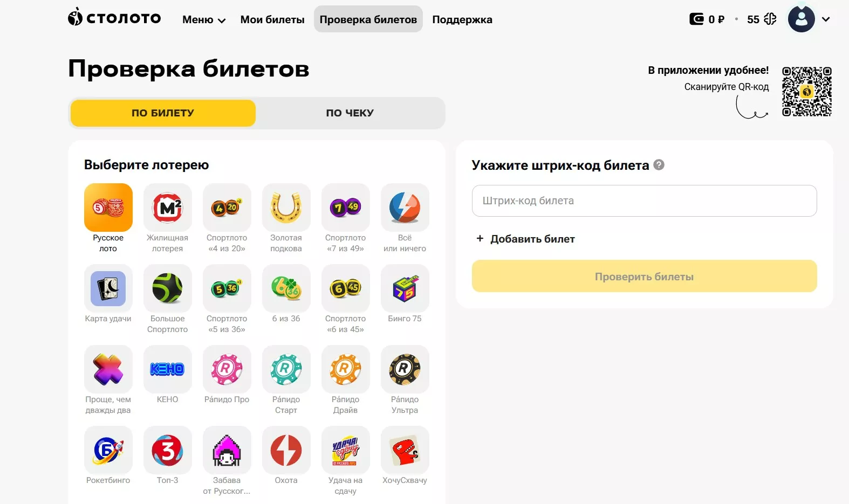The height and width of the screenshot is (504, 849).
Task: Choose the Жилищная лотерея icon
Action: coord(167,208)
